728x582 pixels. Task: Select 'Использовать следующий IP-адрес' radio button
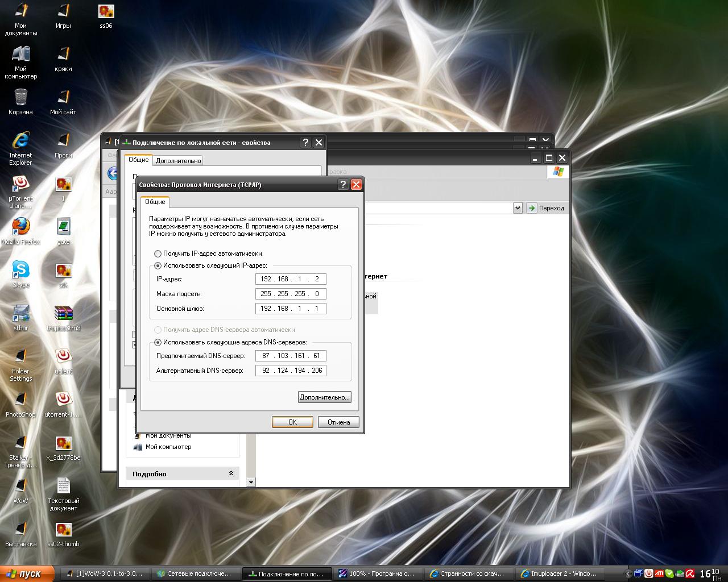click(x=158, y=265)
